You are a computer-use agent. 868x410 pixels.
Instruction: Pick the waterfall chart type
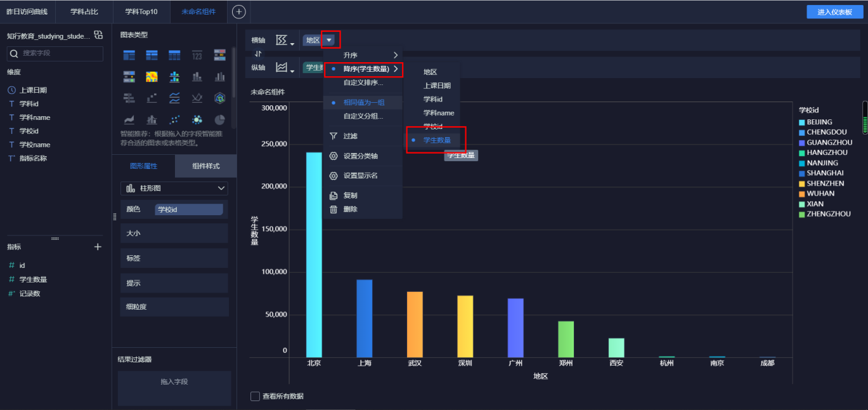152,98
